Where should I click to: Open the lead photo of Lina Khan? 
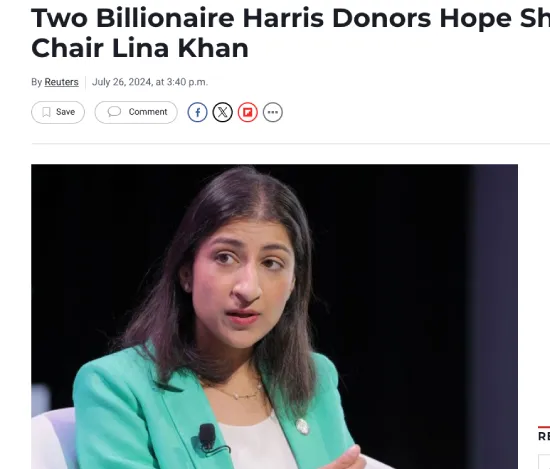[x=274, y=316]
